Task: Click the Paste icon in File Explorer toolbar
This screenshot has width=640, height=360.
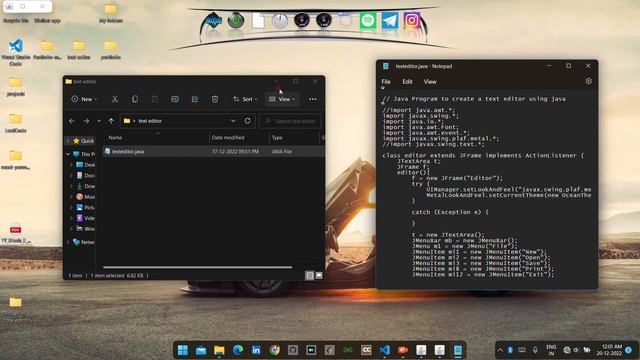Action: tap(155, 99)
